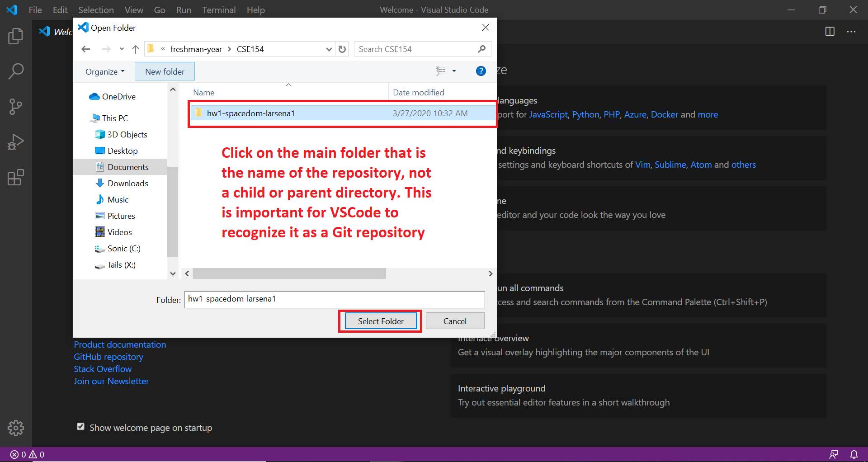Click the refresh icon in the address bar
868x462 pixels.
(342, 49)
